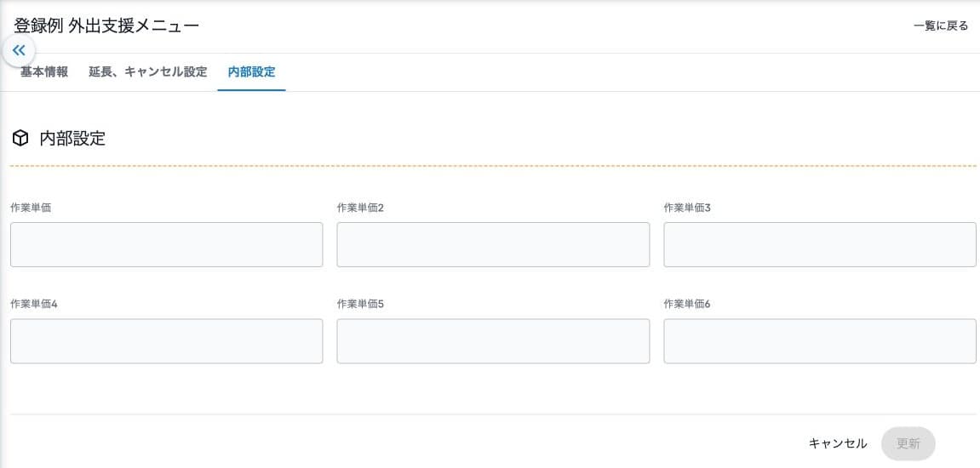The image size is (980, 468).
Task: Open the 基本情報 tab
Action: click(44, 71)
